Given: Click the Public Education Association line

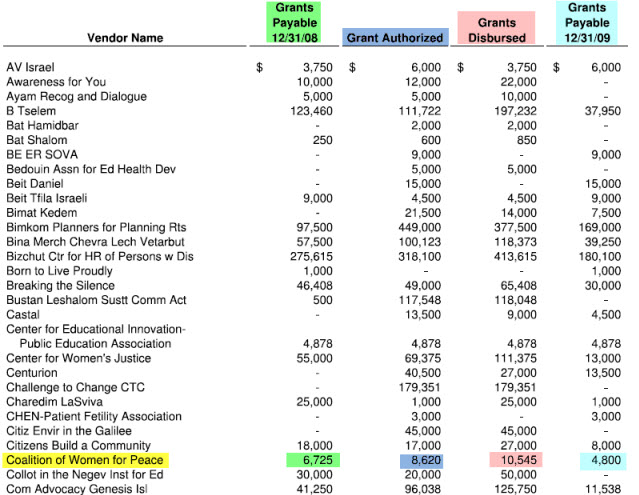Looking at the screenshot, I should pyautogui.click(x=95, y=344).
